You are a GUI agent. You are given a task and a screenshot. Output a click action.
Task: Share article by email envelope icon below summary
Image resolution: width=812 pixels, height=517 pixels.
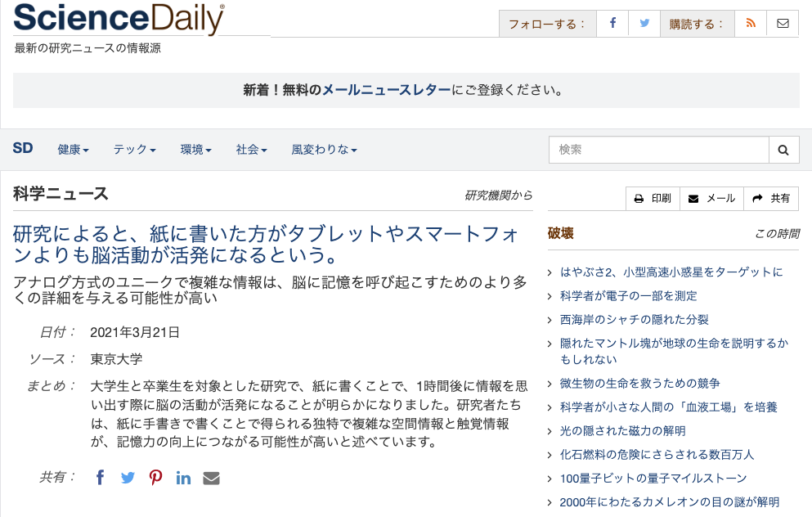click(211, 478)
